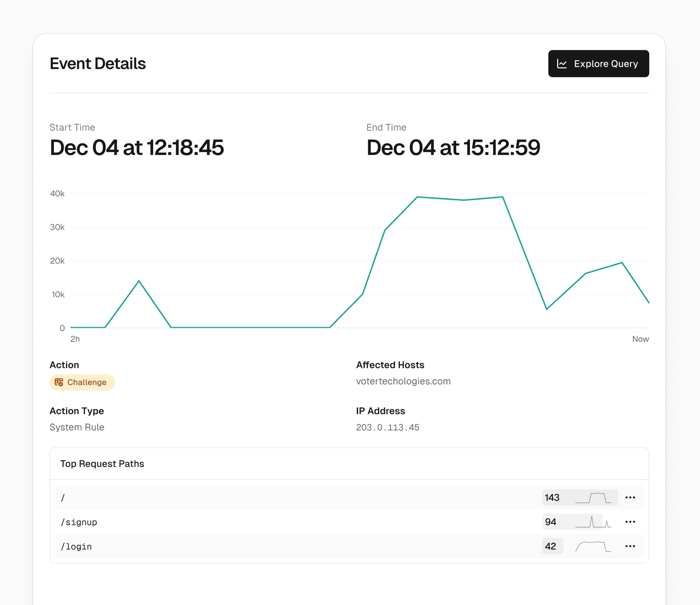Click the Top Request Paths header
The height and width of the screenshot is (605, 700).
pos(102,464)
